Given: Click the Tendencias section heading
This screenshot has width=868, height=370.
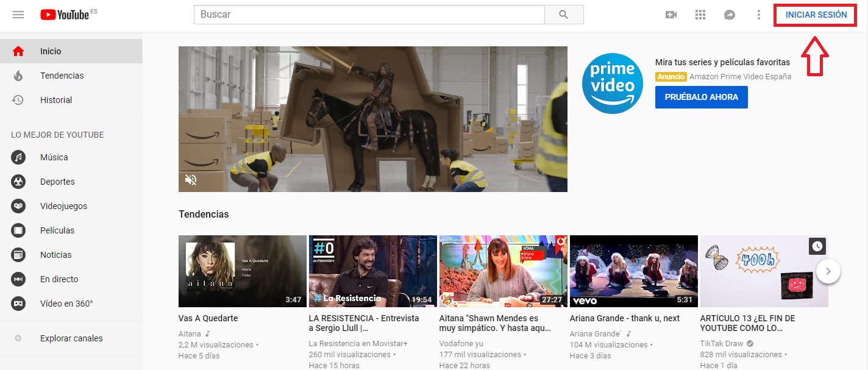Looking at the screenshot, I should click(204, 215).
